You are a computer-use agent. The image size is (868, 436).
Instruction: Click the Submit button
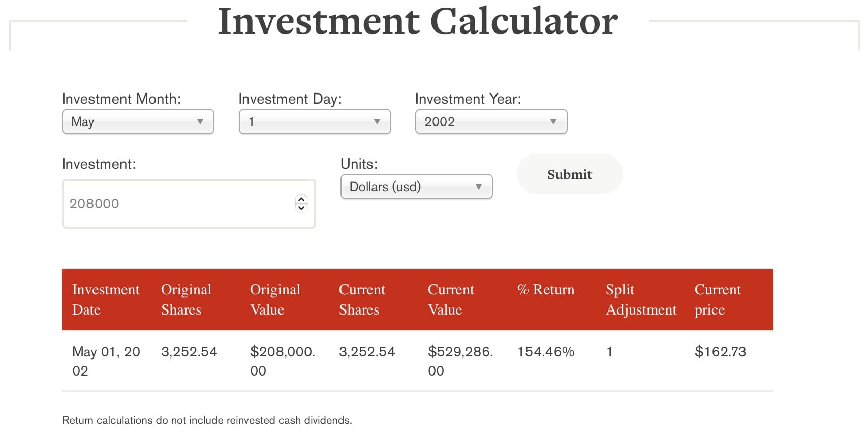[x=569, y=174]
